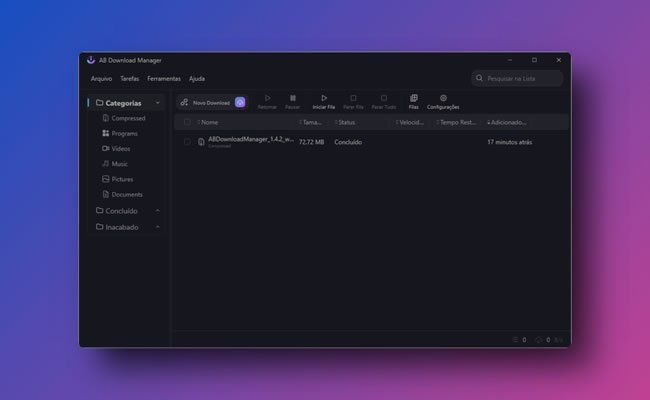Click the Novo Download button
The width and height of the screenshot is (650, 400).
tap(206, 102)
